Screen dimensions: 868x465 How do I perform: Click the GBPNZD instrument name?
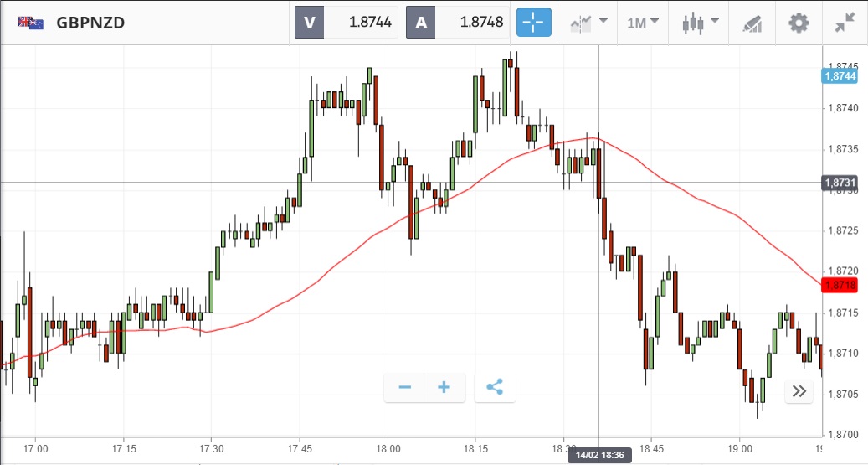tap(90, 23)
